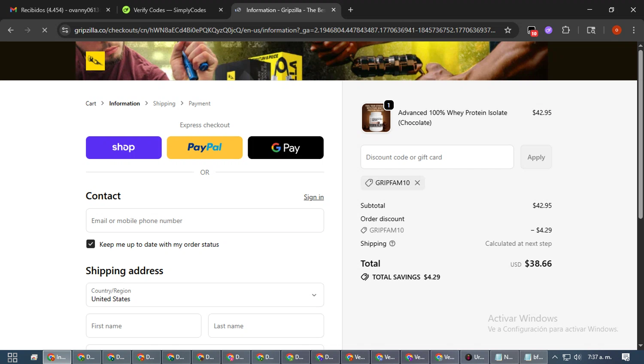Click the taskbar clock 7:37 a. m.
Image resolution: width=644 pixels, height=364 pixels.
click(x=599, y=357)
